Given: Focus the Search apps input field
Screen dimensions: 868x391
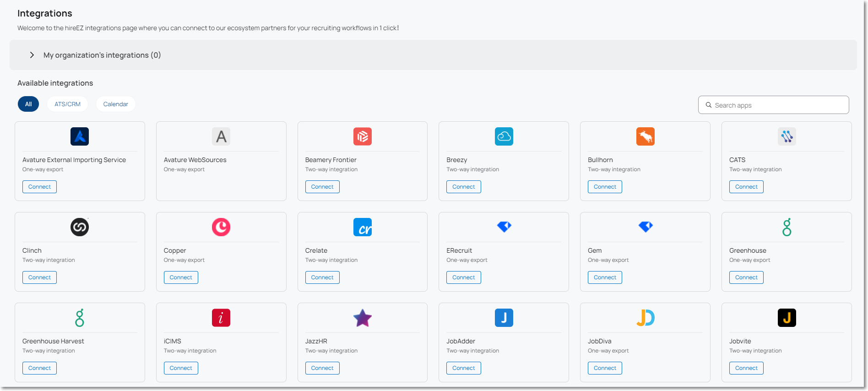Looking at the screenshot, I should (774, 105).
